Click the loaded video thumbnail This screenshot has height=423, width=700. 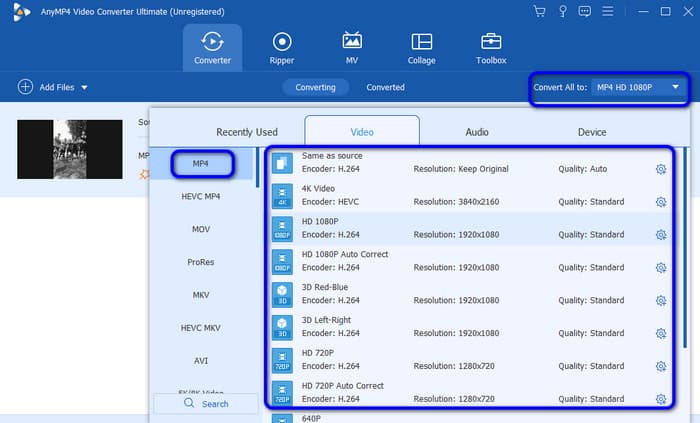[x=70, y=149]
